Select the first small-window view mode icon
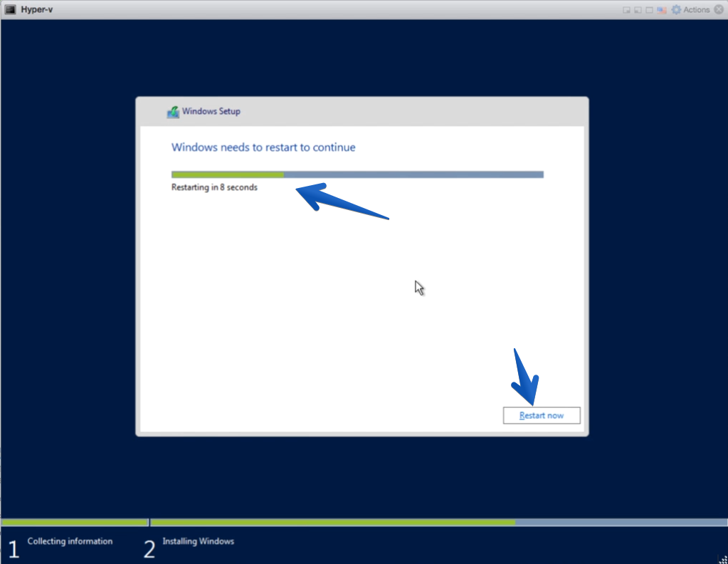 coord(626,10)
